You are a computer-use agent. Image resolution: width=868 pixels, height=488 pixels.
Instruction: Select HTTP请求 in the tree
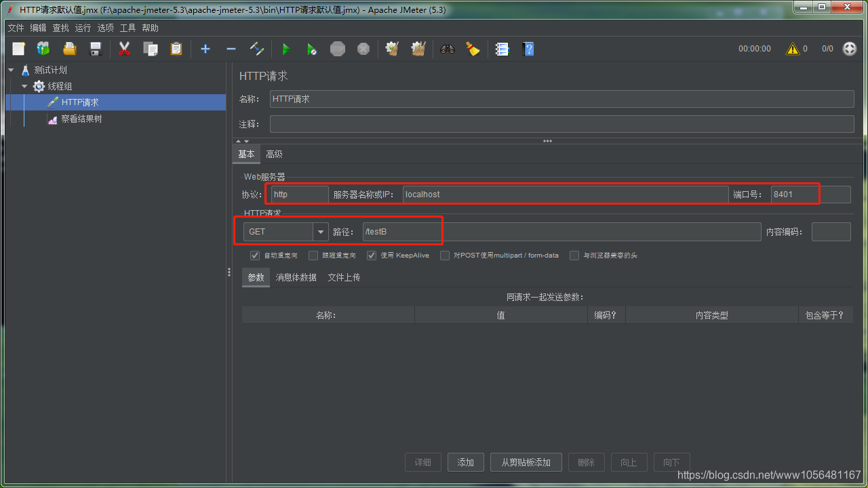[80, 102]
